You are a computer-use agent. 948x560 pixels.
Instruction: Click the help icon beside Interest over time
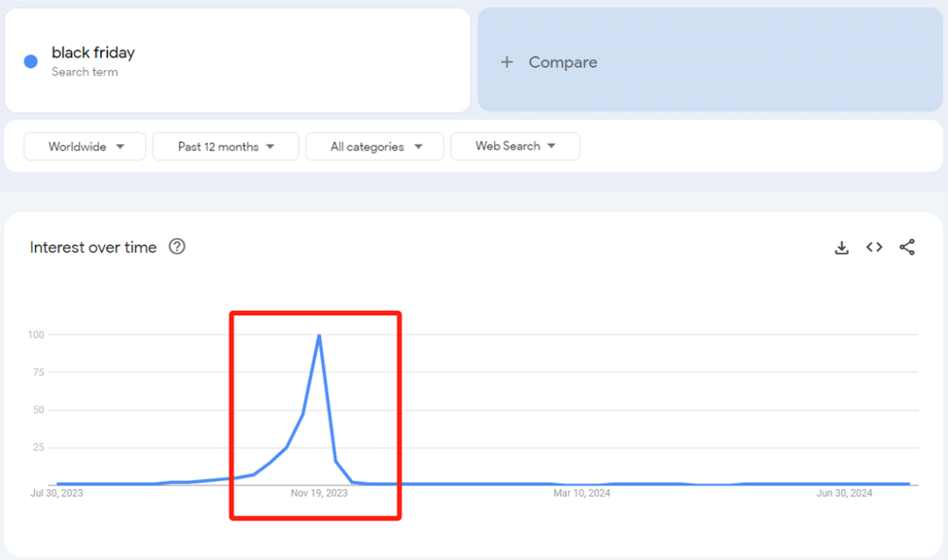(x=177, y=247)
